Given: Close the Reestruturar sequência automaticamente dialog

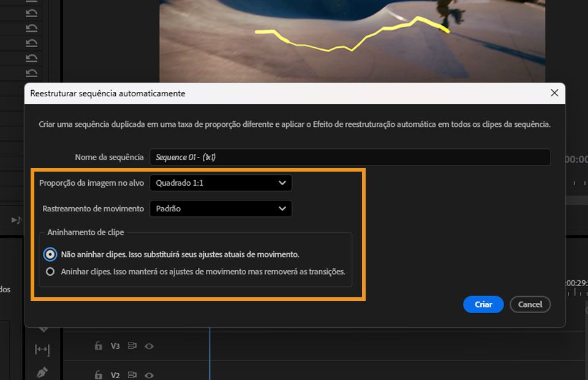Looking at the screenshot, I should point(554,93).
